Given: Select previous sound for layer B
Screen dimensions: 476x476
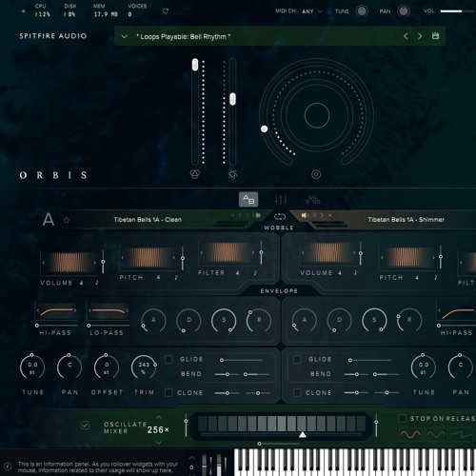Looking at the screenshot, I should (x=315, y=215).
